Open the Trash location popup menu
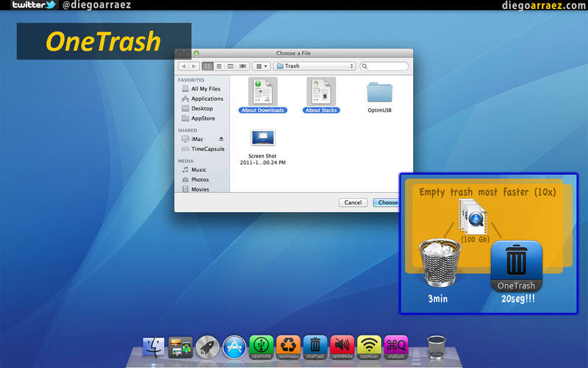The image size is (588, 368). coord(315,66)
